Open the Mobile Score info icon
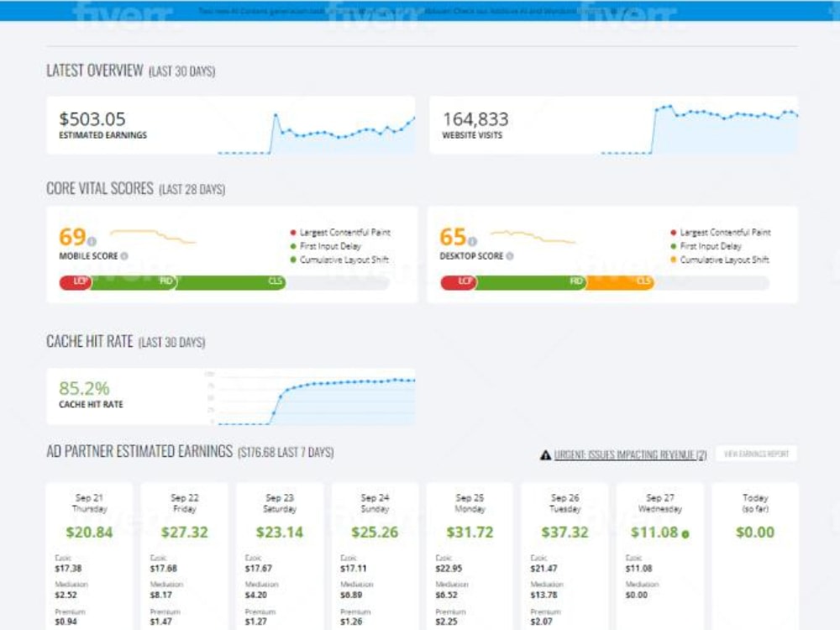Screen dimensions: 840x630 click(123, 255)
